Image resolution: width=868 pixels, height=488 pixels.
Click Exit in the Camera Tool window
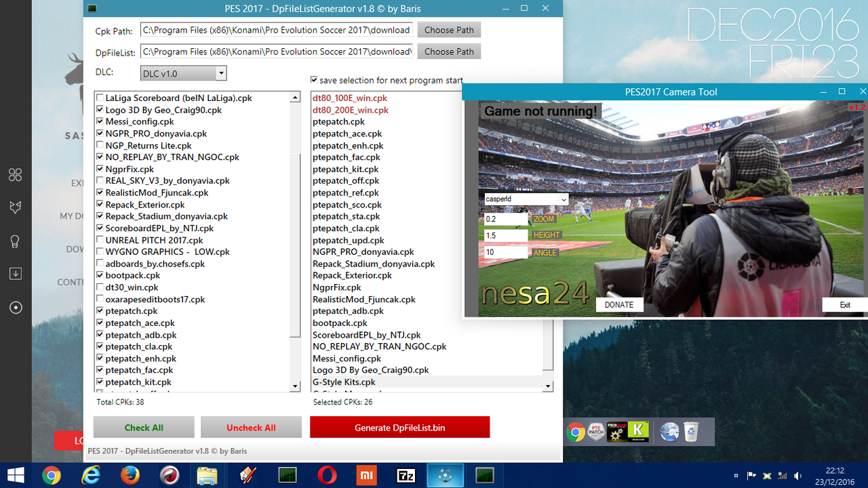[x=845, y=305]
